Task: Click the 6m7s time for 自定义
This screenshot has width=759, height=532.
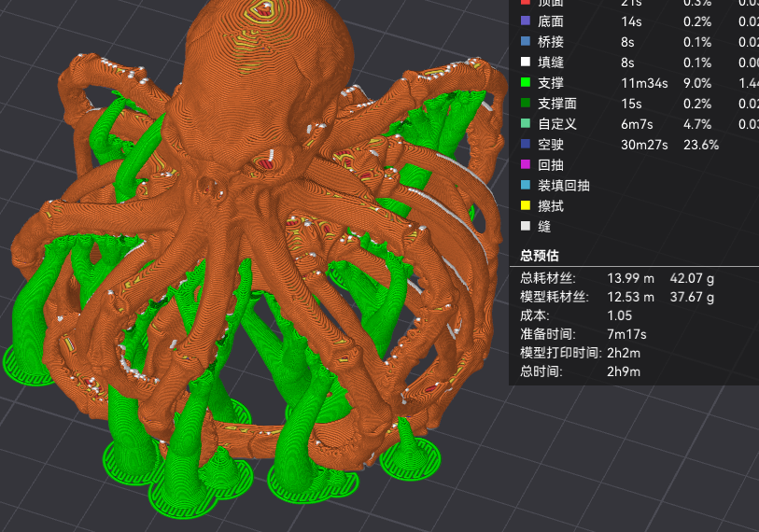Action: pos(637,124)
